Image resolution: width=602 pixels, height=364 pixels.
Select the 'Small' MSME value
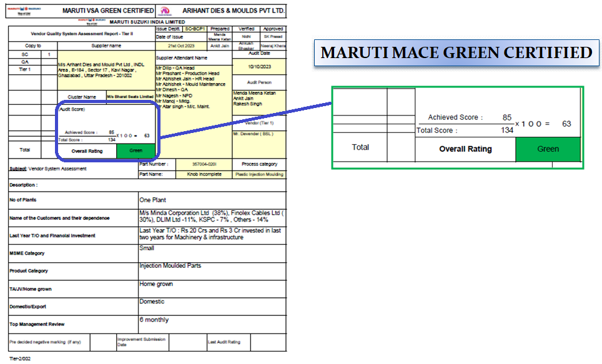(147, 248)
